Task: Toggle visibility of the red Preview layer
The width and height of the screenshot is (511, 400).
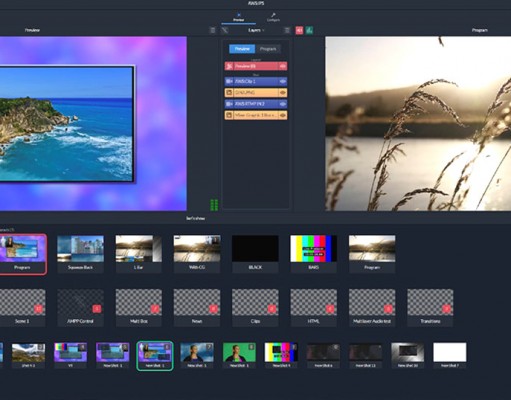Action: (283, 66)
